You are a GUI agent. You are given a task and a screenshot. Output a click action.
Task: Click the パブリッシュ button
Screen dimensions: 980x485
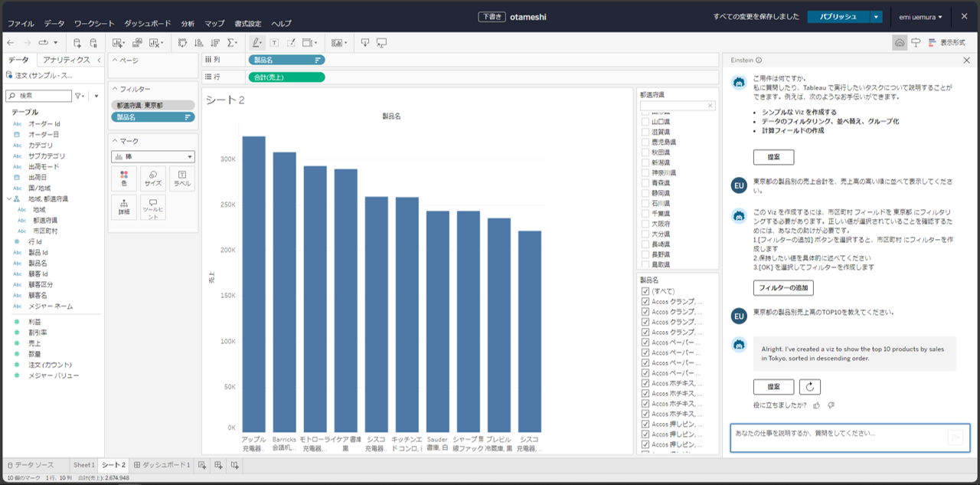tap(838, 16)
